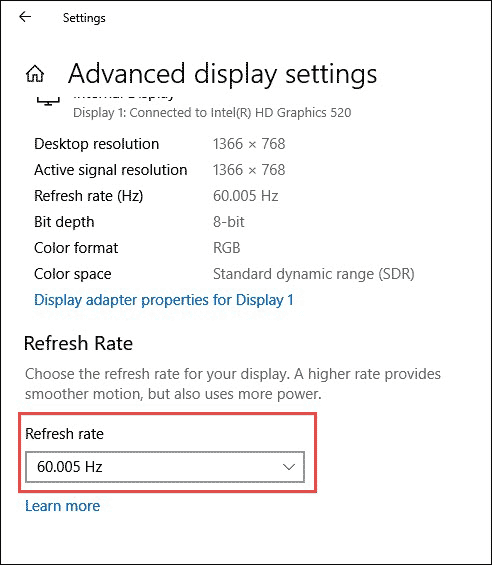Screen dimensions: 492x565
Task: Select the 60.005 Hz information value
Action: [245, 196]
